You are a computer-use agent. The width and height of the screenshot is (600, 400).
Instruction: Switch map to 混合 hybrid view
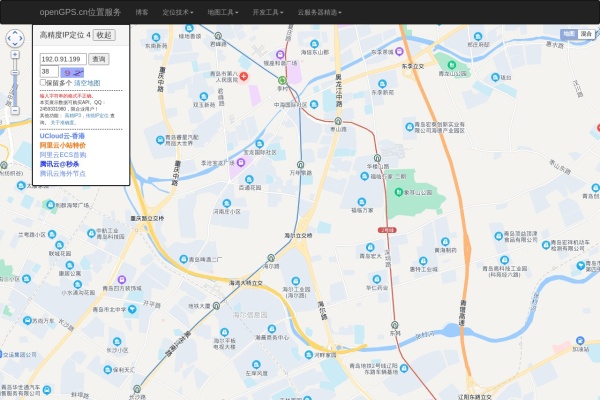(588, 33)
